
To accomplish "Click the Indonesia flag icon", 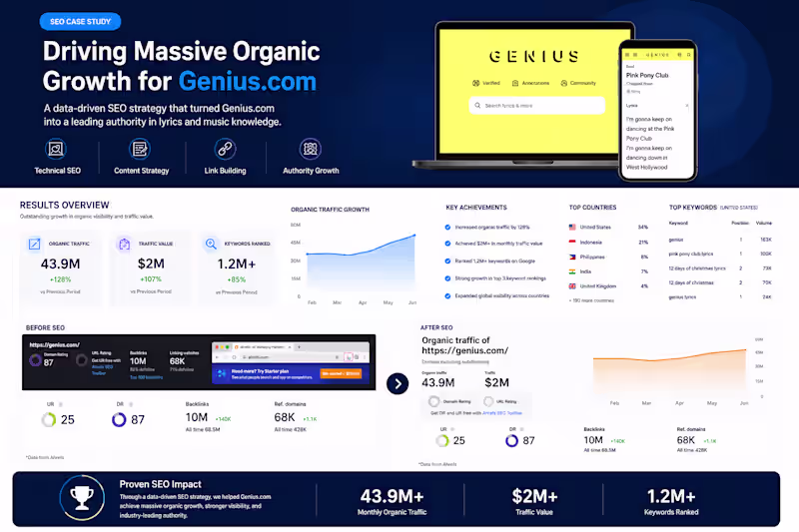I will coord(572,243).
